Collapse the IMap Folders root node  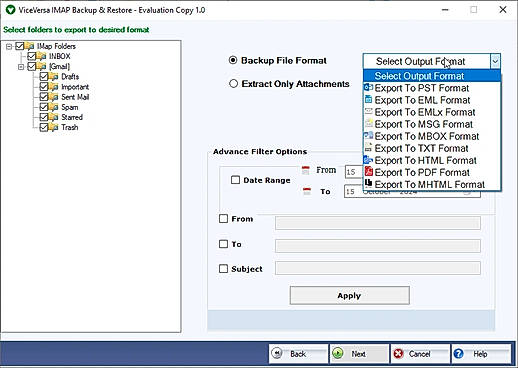[9, 46]
